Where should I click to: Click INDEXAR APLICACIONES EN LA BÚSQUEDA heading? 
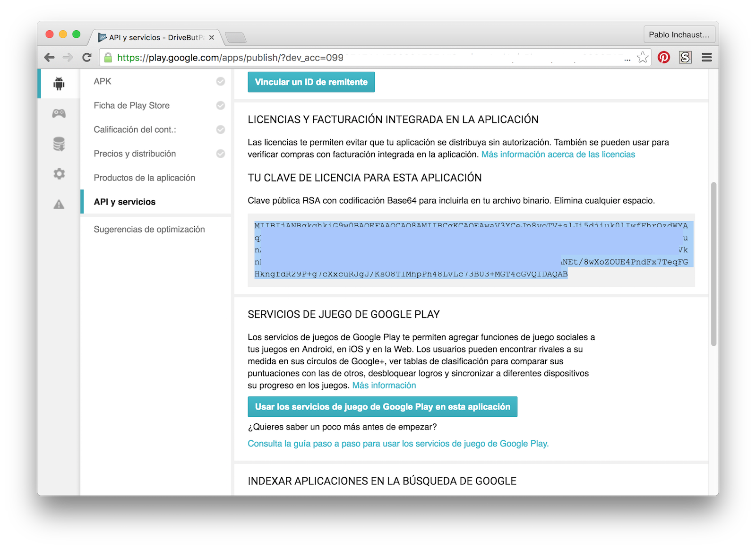pyautogui.click(x=382, y=481)
